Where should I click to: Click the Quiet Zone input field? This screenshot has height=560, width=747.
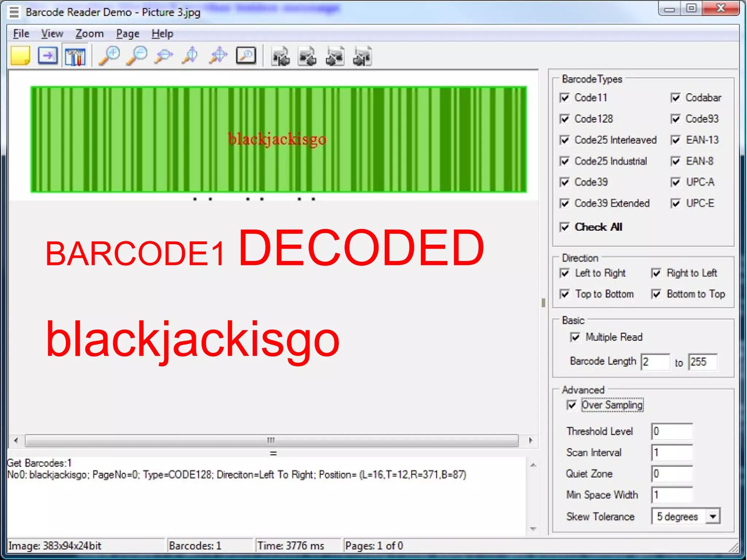[672, 474]
